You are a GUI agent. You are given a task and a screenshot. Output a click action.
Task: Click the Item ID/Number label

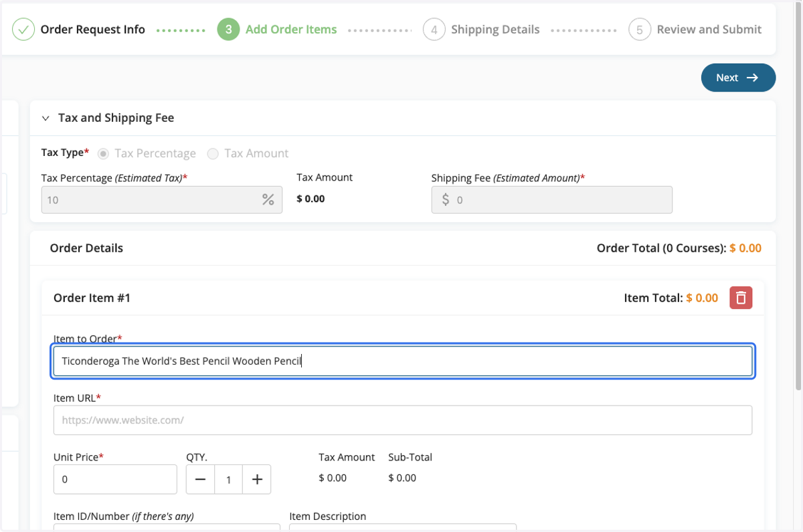tap(124, 516)
